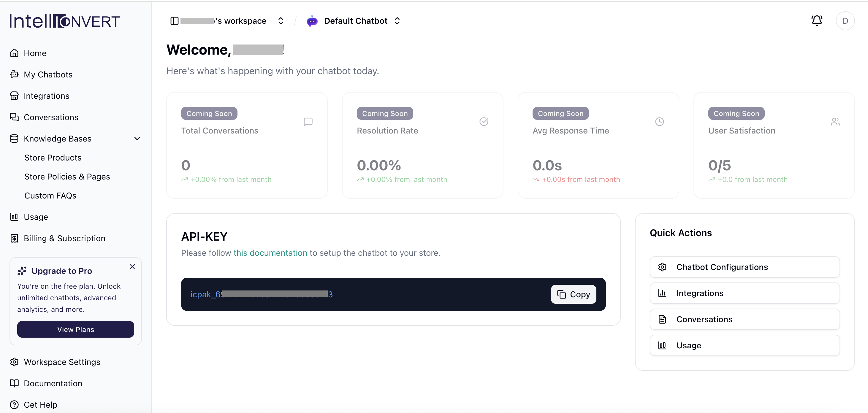The image size is (868, 413).
Task: Click the Documentation book icon
Action: (x=14, y=383)
